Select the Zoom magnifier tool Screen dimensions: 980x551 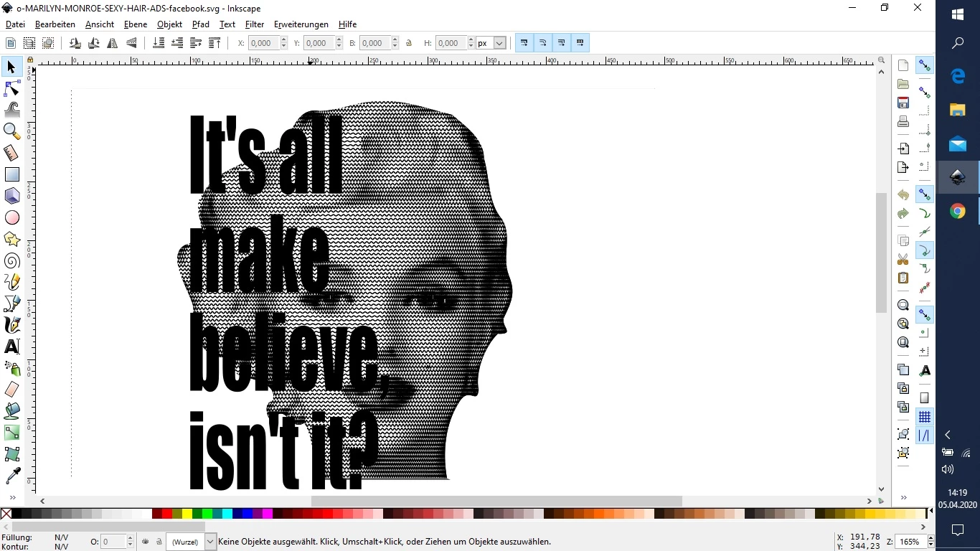point(12,131)
